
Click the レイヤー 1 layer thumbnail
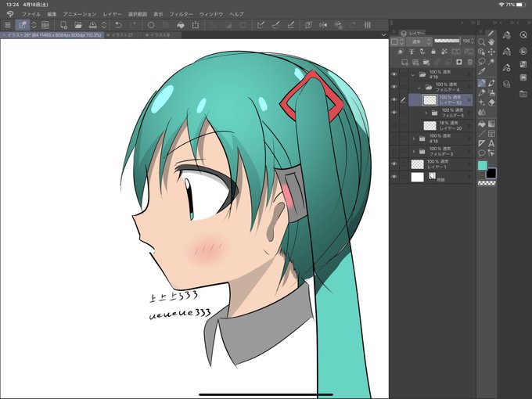tap(417, 164)
